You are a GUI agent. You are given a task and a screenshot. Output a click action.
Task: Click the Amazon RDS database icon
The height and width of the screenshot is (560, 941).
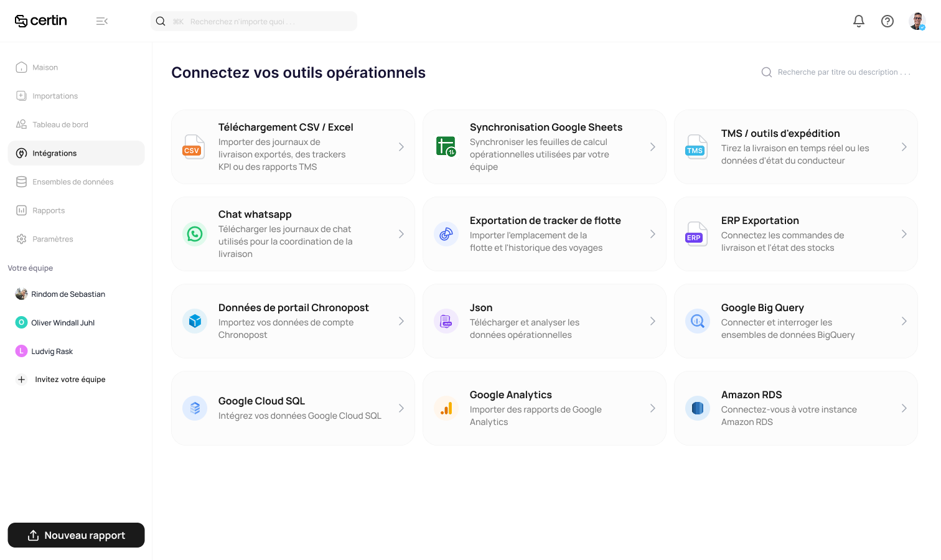[698, 408]
